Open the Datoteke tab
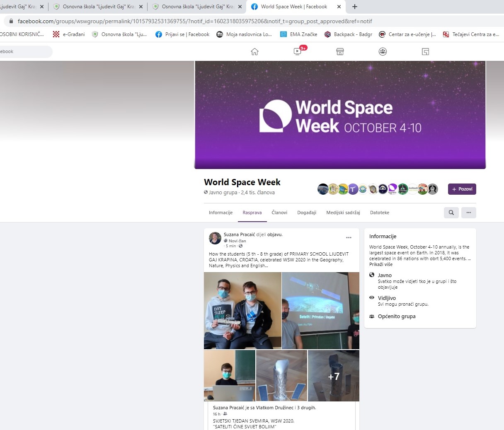This screenshot has height=430, width=504. pyautogui.click(x=380, y=213)
